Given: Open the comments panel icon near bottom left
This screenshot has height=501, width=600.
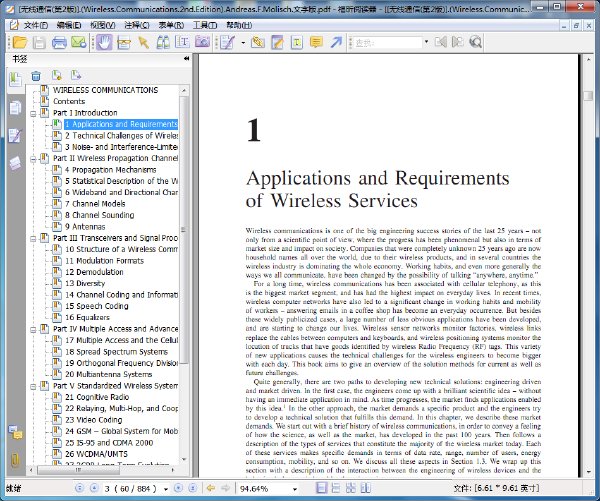Looking at the screenshot, I should 16,433.
